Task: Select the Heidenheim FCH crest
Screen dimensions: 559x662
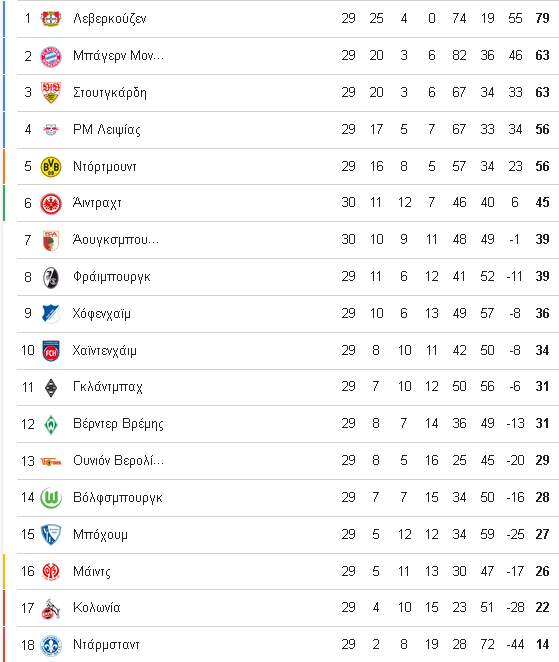Action: click(51, 351)
